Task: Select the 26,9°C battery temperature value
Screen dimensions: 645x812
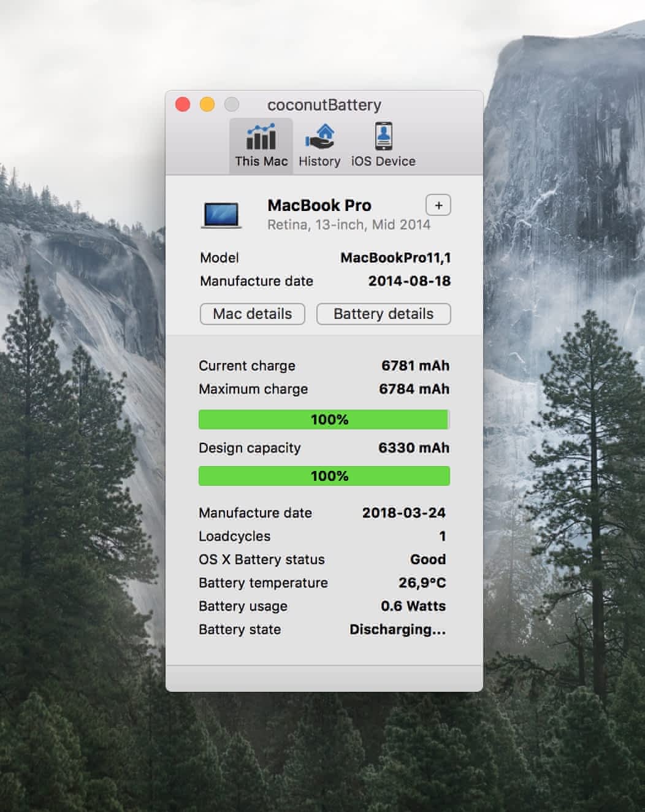Action: (x=422, y=583)
